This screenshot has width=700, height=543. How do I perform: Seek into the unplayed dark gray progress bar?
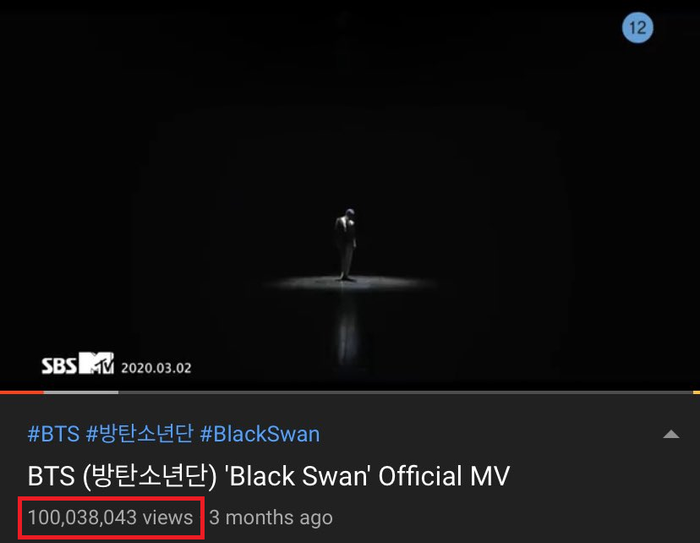[x=405, y=392]
